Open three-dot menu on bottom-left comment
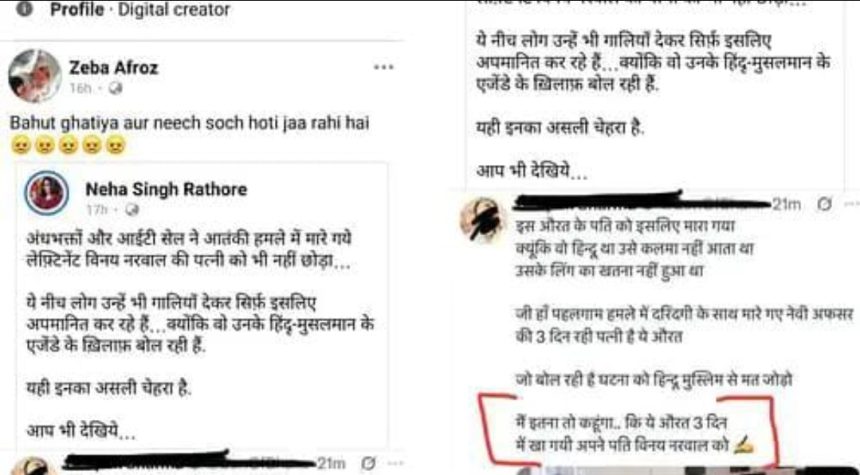Viewport: 860px width, 475px height. [395, 463]
